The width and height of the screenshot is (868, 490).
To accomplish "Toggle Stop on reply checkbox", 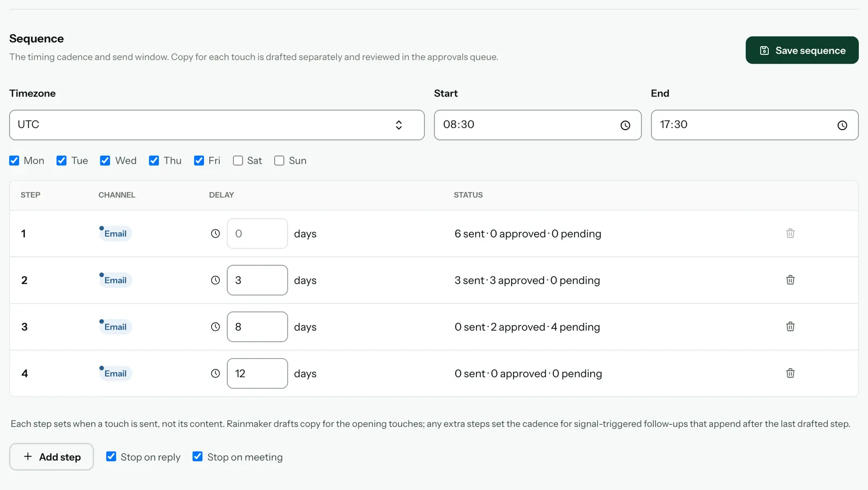I will [111, 456].
